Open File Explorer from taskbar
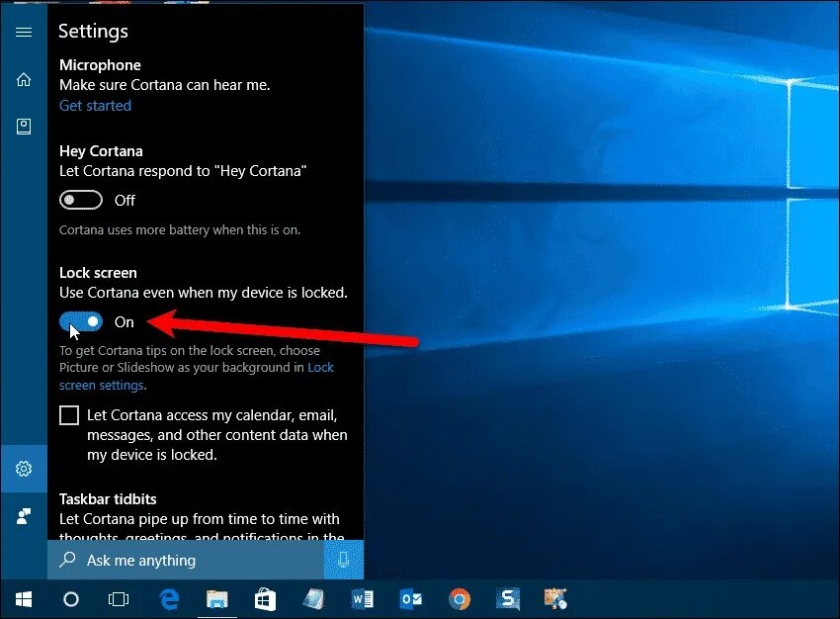 [217, 599]
